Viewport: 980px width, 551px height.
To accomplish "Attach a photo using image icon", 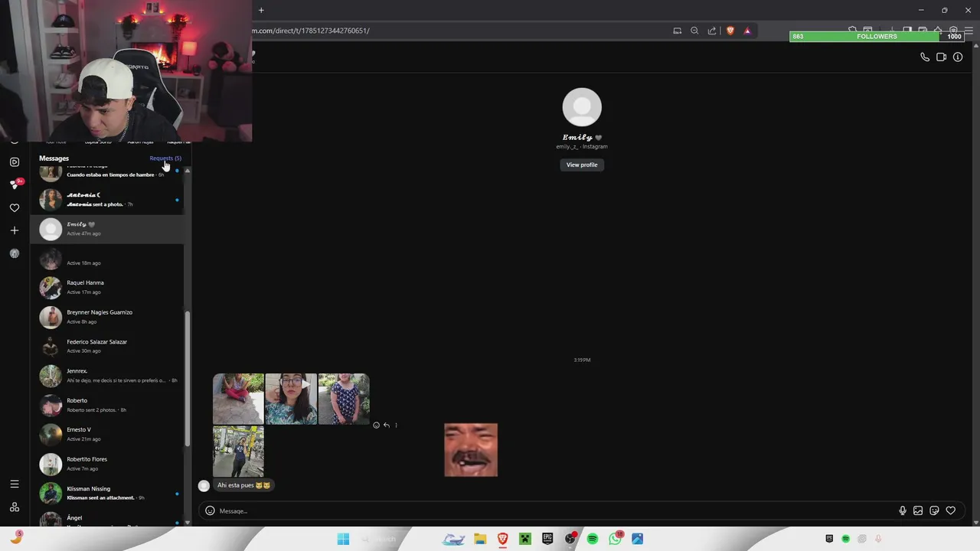I will pyautogui.click(x=918, y=511).
